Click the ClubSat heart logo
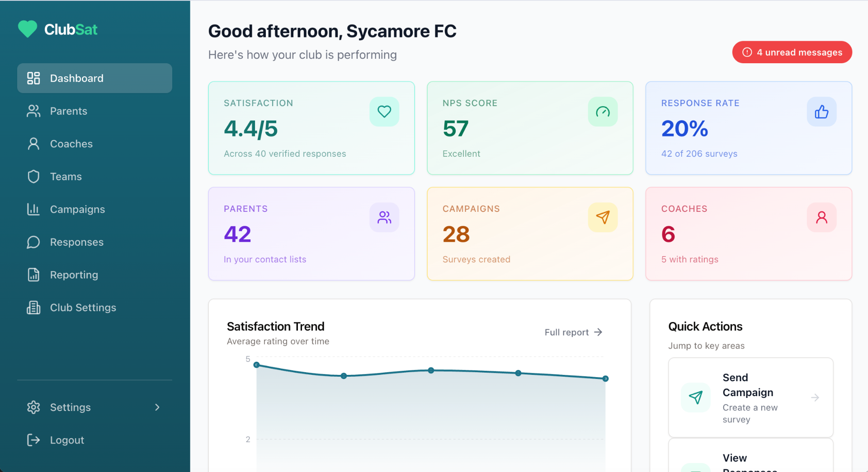Image resolution: width=868 pixels, height=472 pixels. click(x=28, y=29)
